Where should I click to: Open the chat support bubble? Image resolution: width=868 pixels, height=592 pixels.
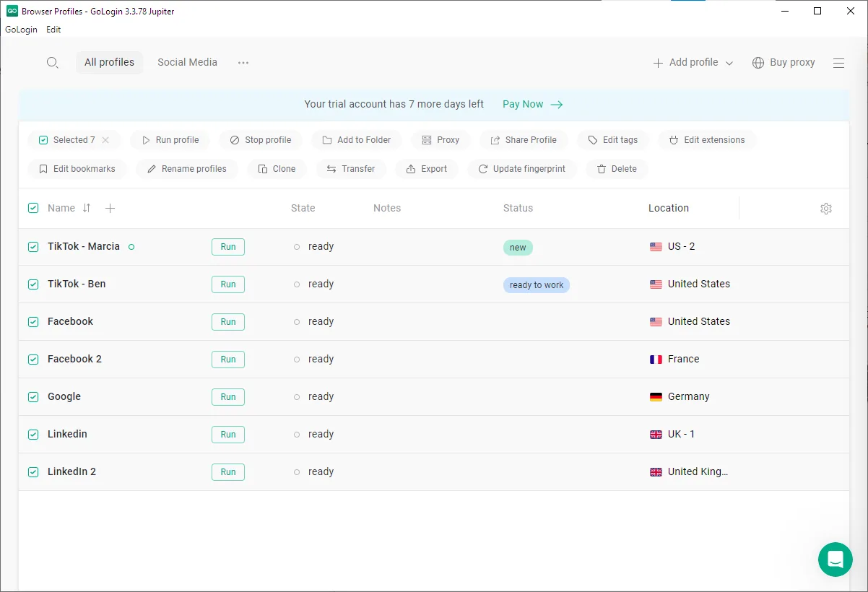836,560
